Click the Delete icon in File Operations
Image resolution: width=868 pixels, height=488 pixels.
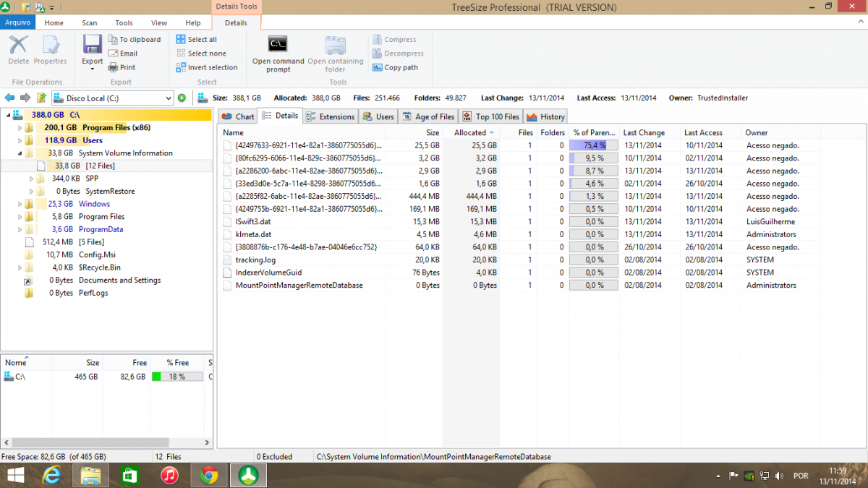click(19, 45)
